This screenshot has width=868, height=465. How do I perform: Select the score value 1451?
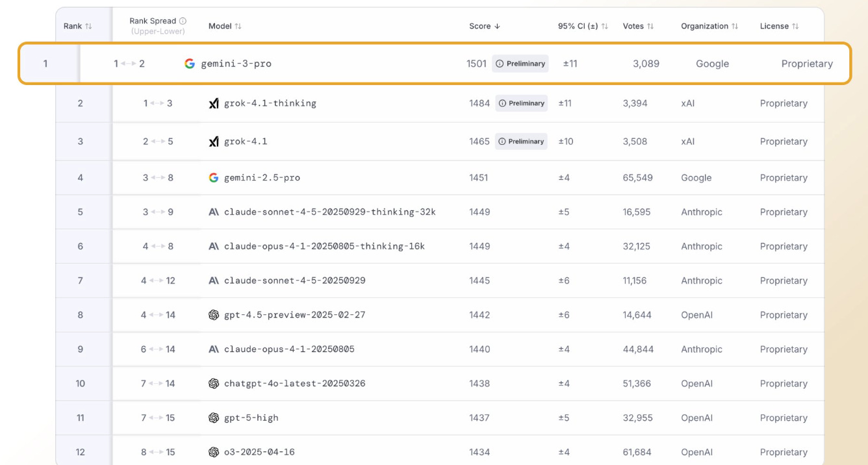click(x=479, y=177)
